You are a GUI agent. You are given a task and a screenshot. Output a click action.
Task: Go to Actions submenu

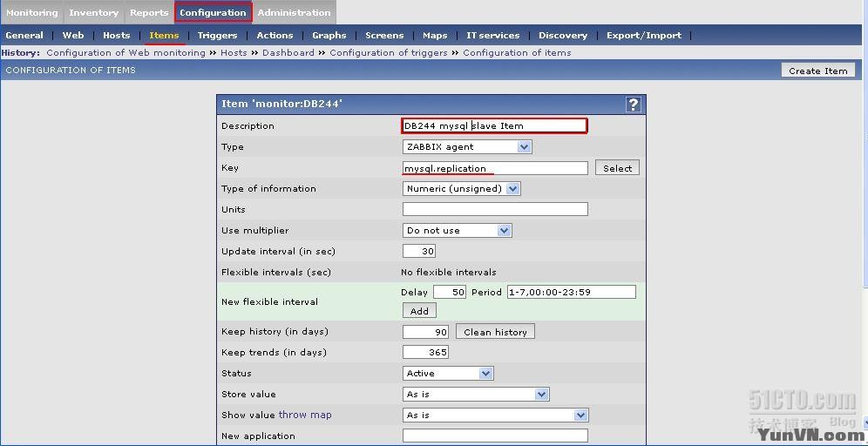(275, 36)
